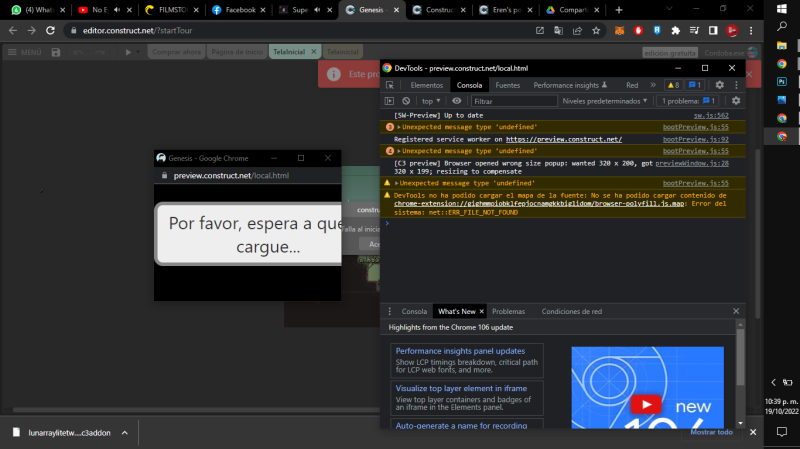Preview project with Construct play button
Image resolution: width=800 pixels, height=449 pixels.
tap(128, 52)
